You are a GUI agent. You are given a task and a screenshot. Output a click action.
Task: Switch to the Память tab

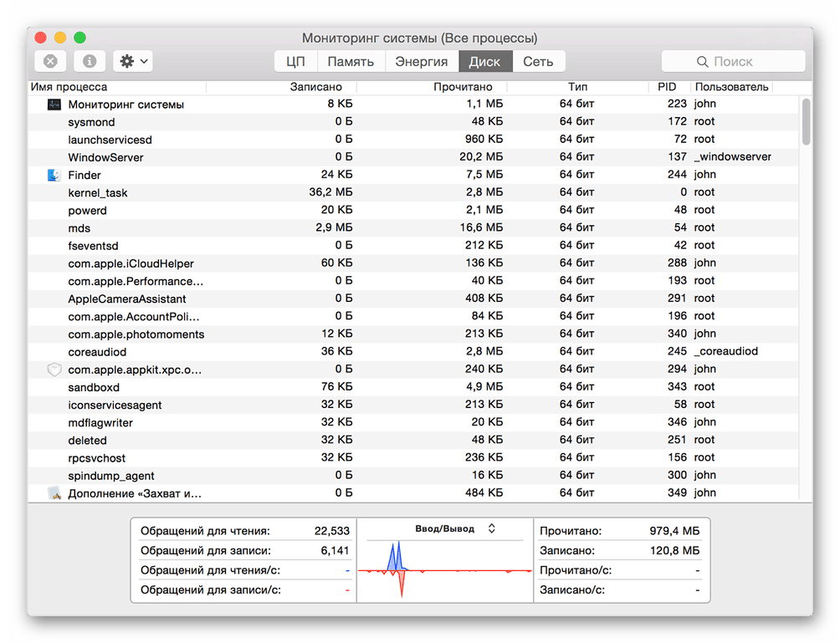tap(351, 62)
